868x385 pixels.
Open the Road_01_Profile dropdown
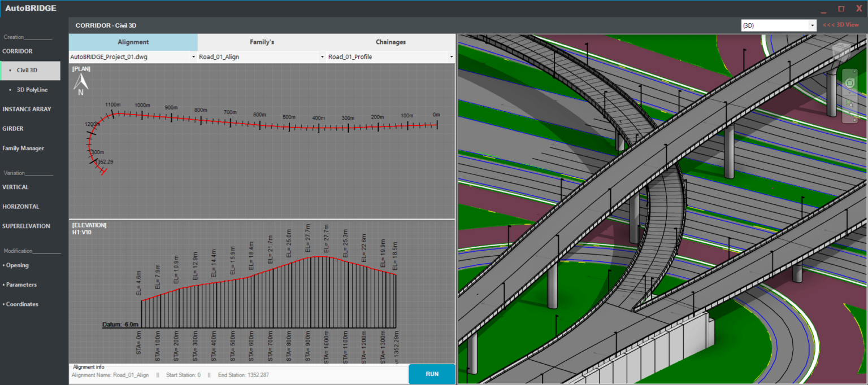450,56
